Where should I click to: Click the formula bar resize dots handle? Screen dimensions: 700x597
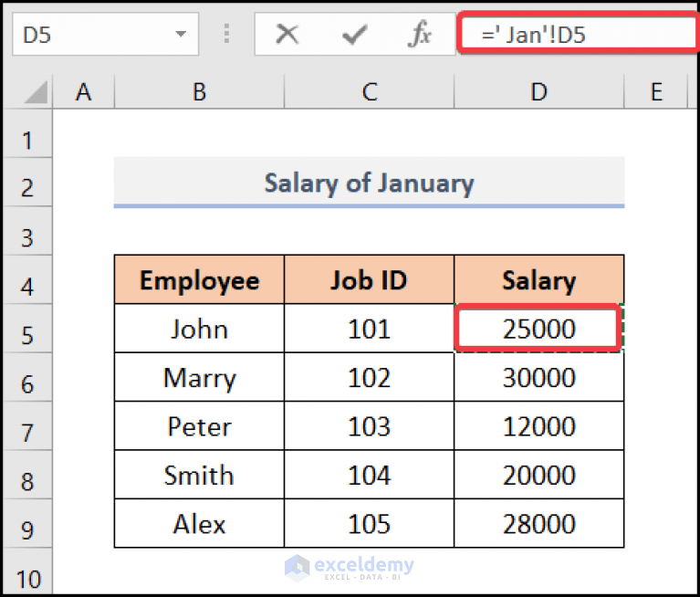[226, 34]
